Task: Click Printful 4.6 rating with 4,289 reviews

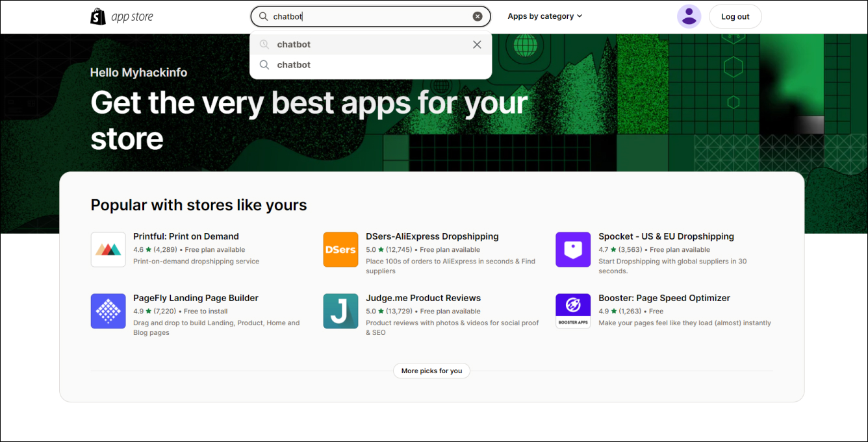Action: (x=155, y=250)
